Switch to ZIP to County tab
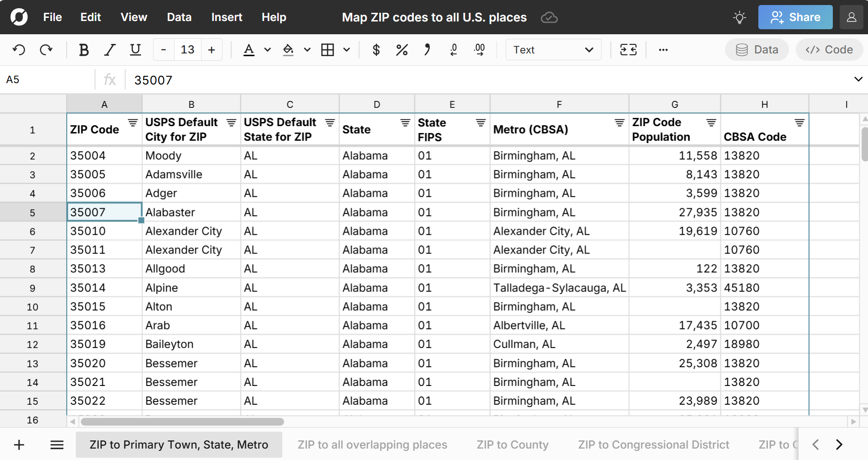The height and width of the screenshot is (460, 868). [512, 444]
